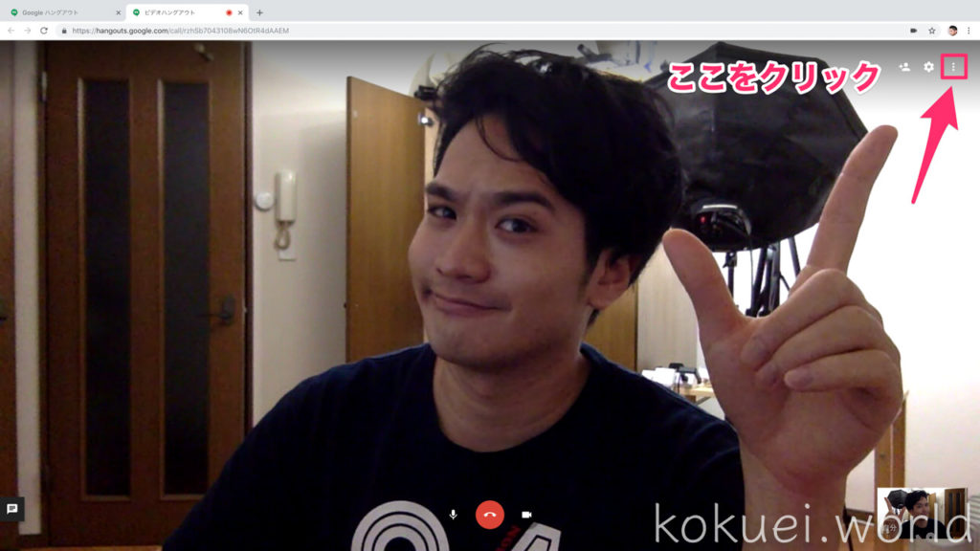Go back in browser history
Image resolution: width=980 pixels, height=551 pixels.
(11, 31)
